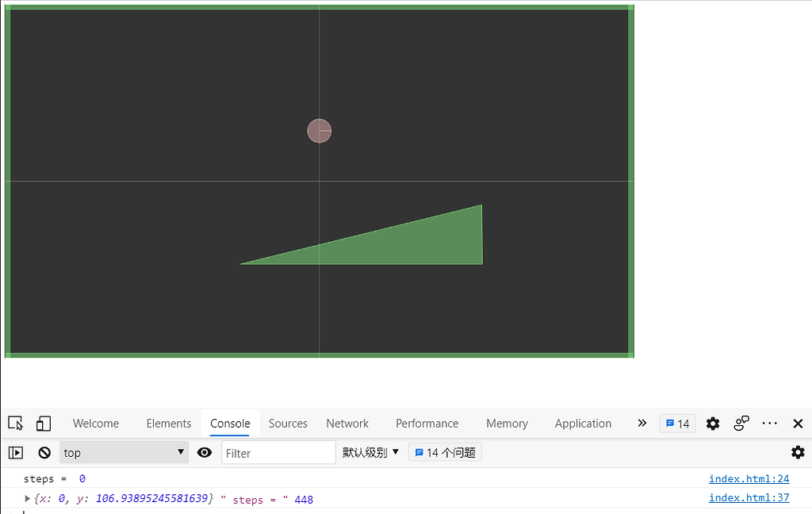Send feedback using the feedback icon
This screenshot has width=812, height=514.
click(741, 424)
